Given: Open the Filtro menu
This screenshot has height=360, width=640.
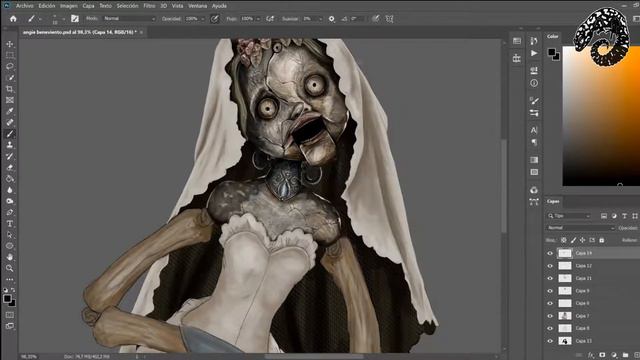Looking at the screenshot, I should pos(149,6).
